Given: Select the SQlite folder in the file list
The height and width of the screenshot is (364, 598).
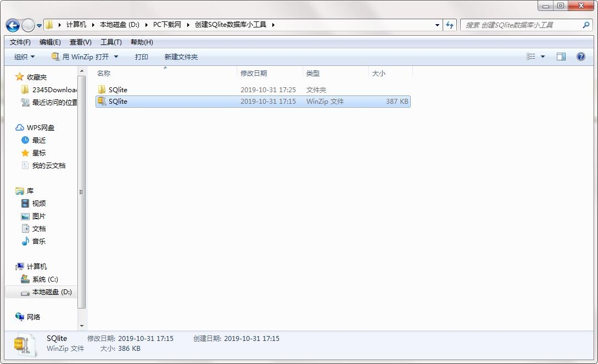Looking at the screenshot, I should 118,90.
